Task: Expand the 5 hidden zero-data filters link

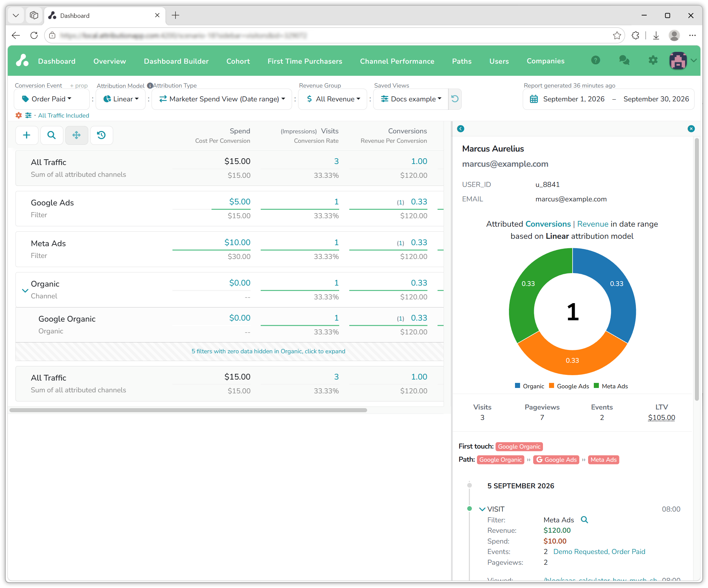Action: pos(268,351)
